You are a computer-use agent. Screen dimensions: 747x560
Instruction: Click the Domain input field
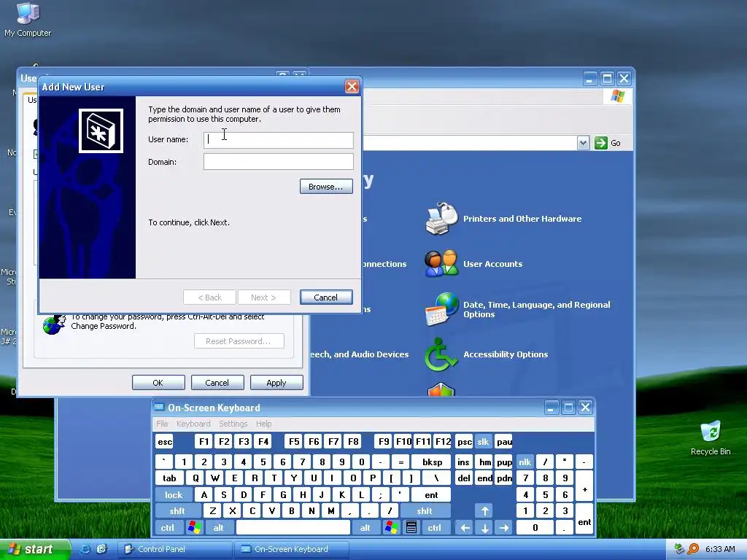pyautogui.click(x=278, y=161)
